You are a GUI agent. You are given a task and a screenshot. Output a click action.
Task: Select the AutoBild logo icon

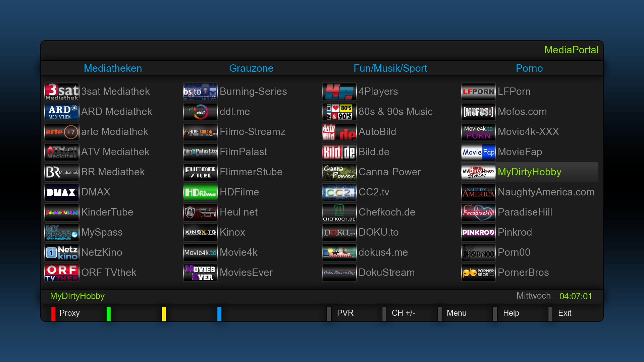(339, 132)
